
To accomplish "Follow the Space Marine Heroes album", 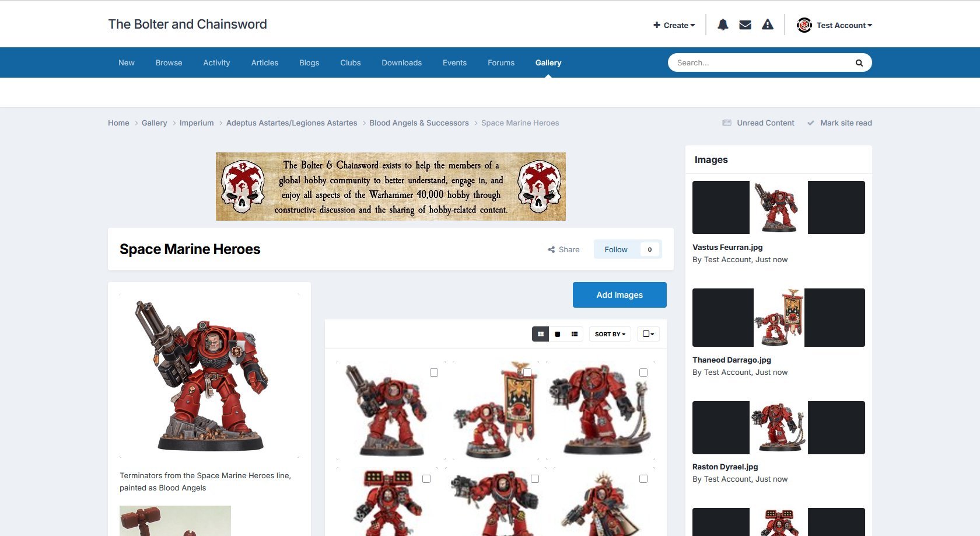I will (616, 249).
